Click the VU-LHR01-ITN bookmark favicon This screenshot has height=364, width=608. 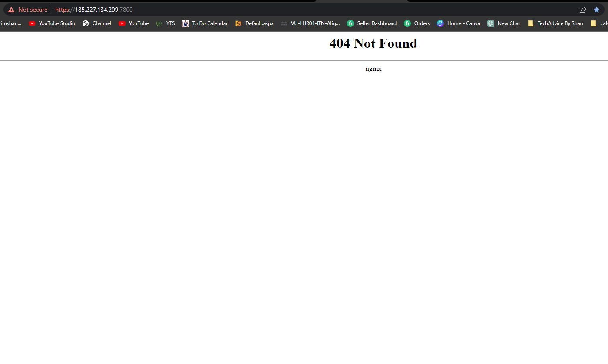pos(284,23)
